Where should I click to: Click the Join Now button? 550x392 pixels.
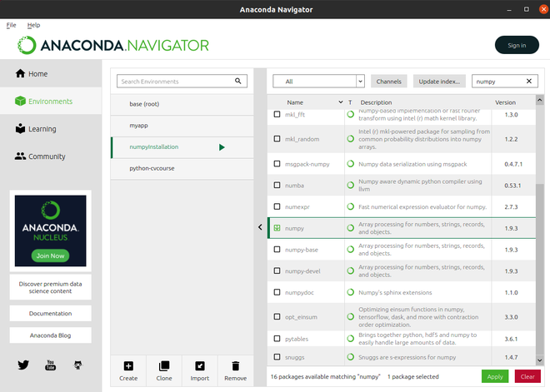click(50, 256)
